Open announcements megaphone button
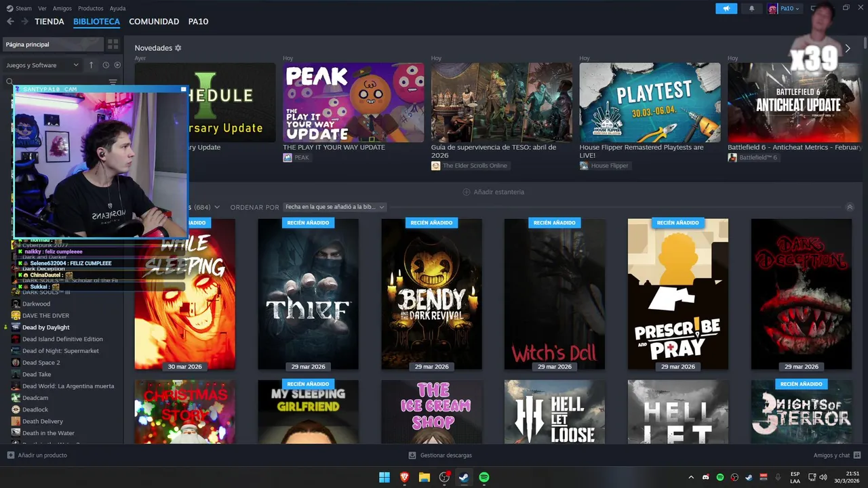The image size is (868, 488). click(x=726, y=8)
